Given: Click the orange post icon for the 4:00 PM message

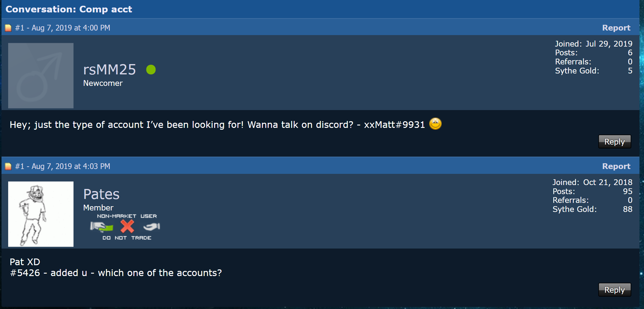Looking at the screenshot, I should pyautogui.click(x=8, y=28).
